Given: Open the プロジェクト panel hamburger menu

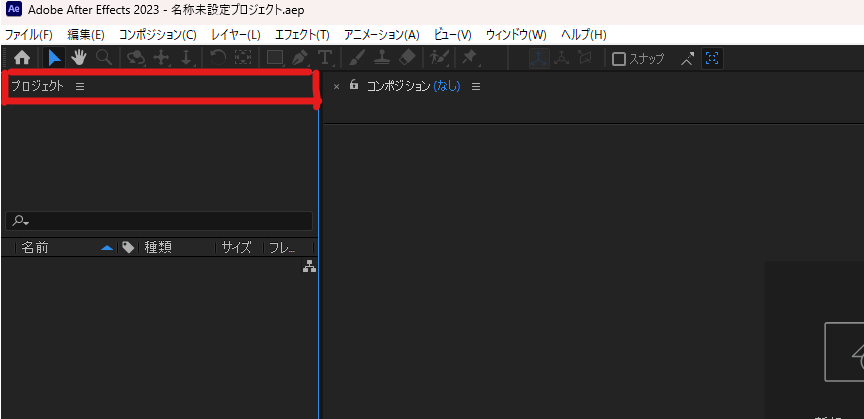Looking at the screenshot, I should click(x=80, y=87).
